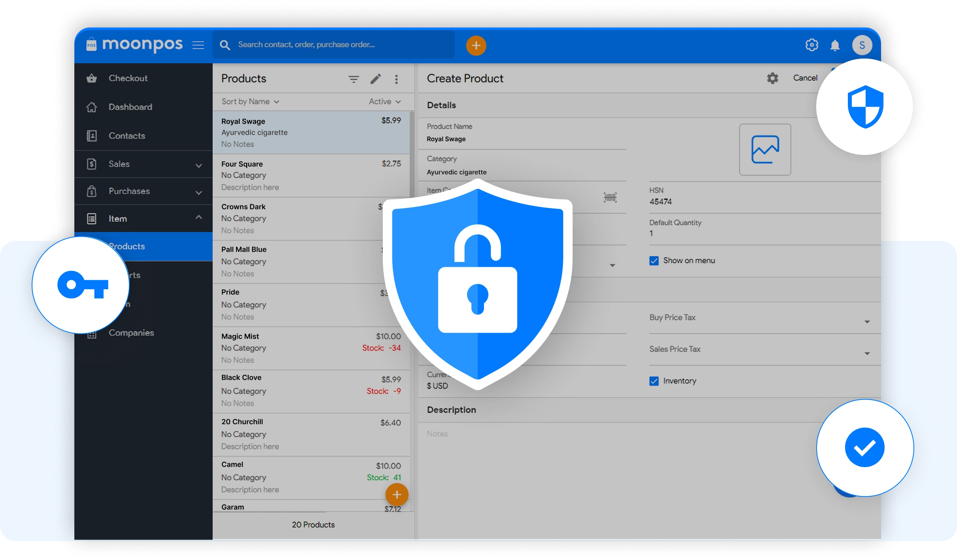Image resolution: width=957 pixels, height=560 pixels.
Task: Toggle the Show on menu checkbox
Action: (654, 261)
